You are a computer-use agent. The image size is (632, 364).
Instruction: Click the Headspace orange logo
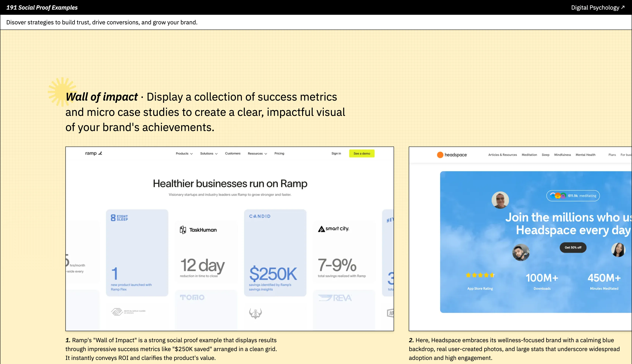[x=440, y=155]
